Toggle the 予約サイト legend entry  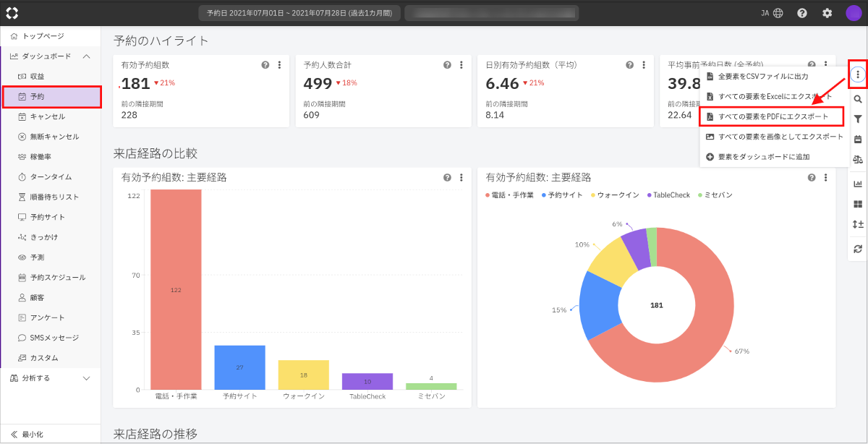pyautogui.click(x=561, y=195)
